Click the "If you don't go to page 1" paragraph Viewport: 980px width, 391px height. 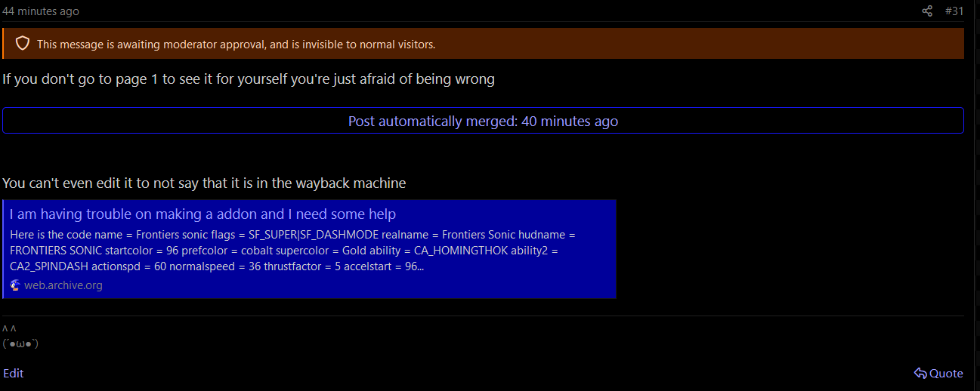[249, 79]
